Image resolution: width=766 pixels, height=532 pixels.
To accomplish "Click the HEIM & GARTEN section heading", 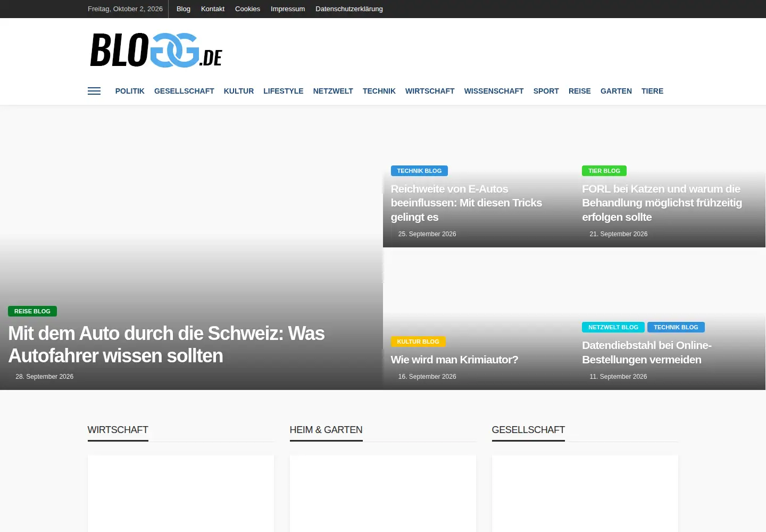I will (x=326, y=430).
